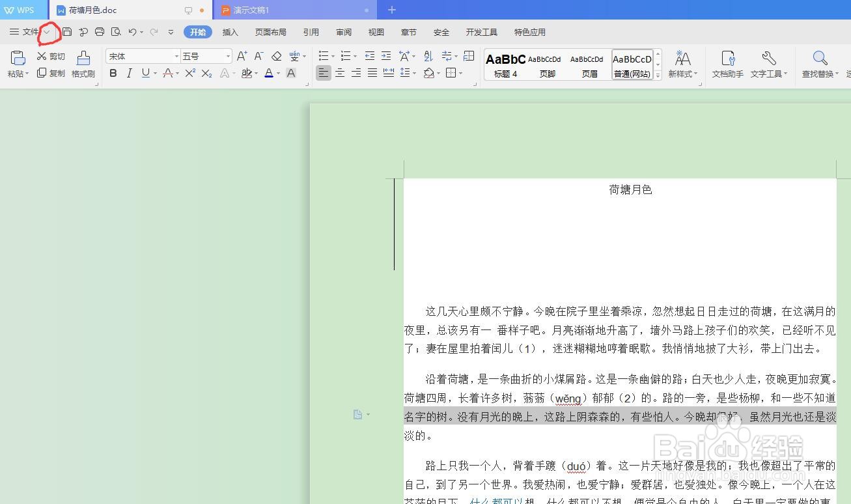Click the character shading A icon
Viewport: 851px width, 504px height.
point(291,74)
